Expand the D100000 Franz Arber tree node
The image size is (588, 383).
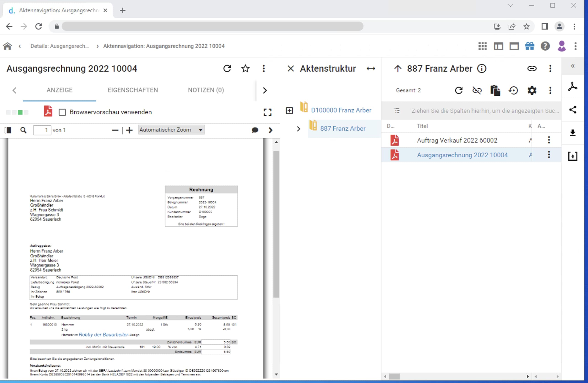point(289,110)
